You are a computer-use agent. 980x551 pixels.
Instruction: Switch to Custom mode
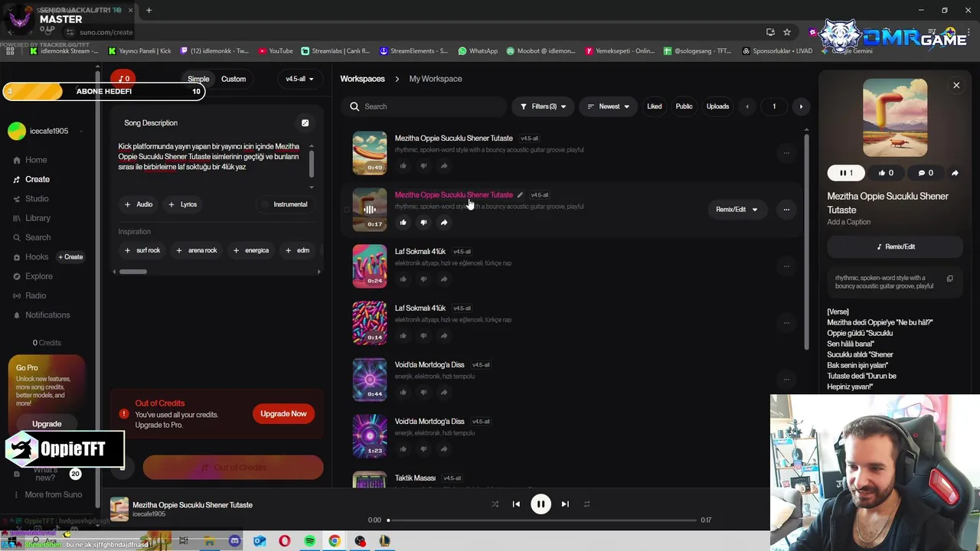[x=234, y=79]
